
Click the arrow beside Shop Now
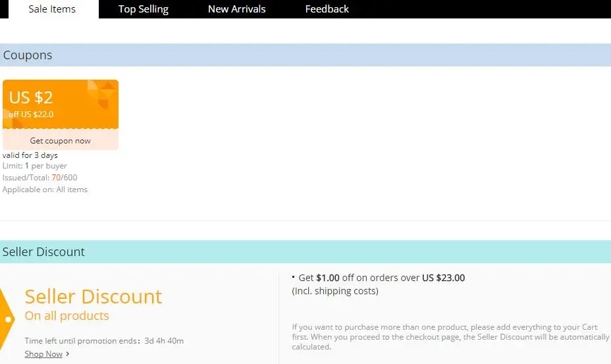67,354
